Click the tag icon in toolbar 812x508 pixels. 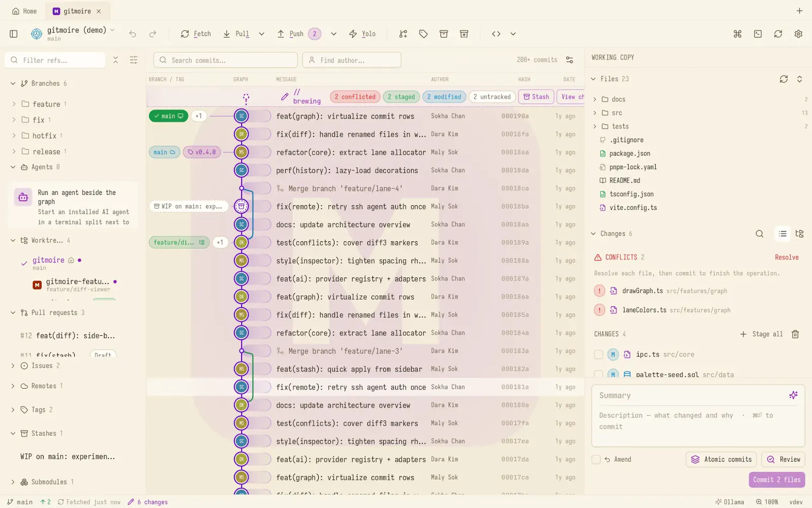(423, 34)
